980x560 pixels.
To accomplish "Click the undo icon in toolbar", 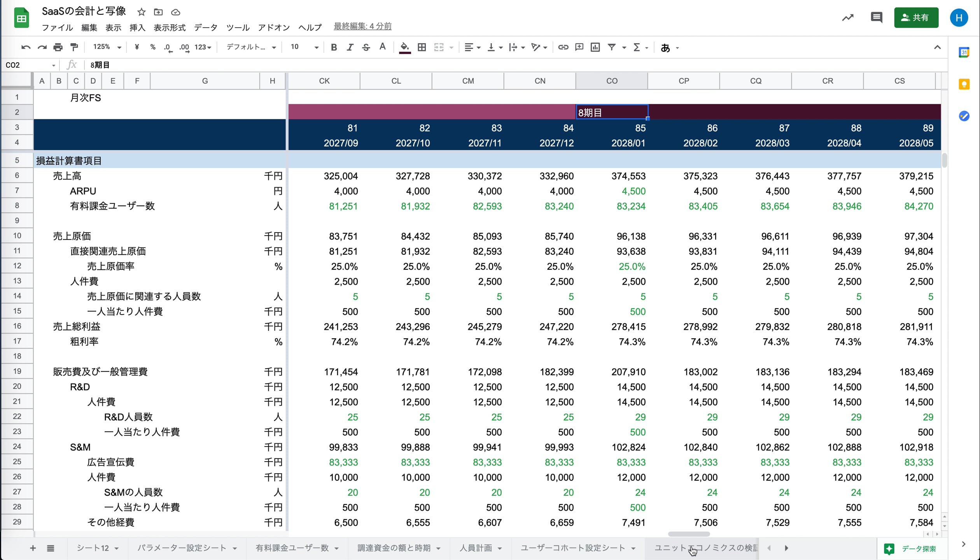I will tap(26, 47).
